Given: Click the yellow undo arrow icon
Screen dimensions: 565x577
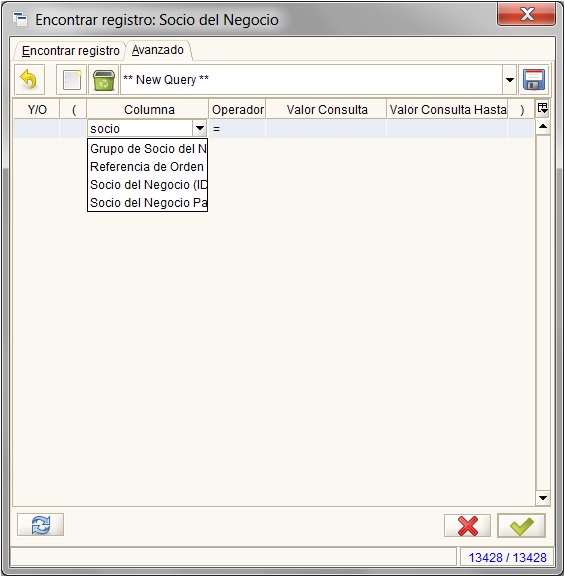Looking at the screenshot, I should 29,79.
